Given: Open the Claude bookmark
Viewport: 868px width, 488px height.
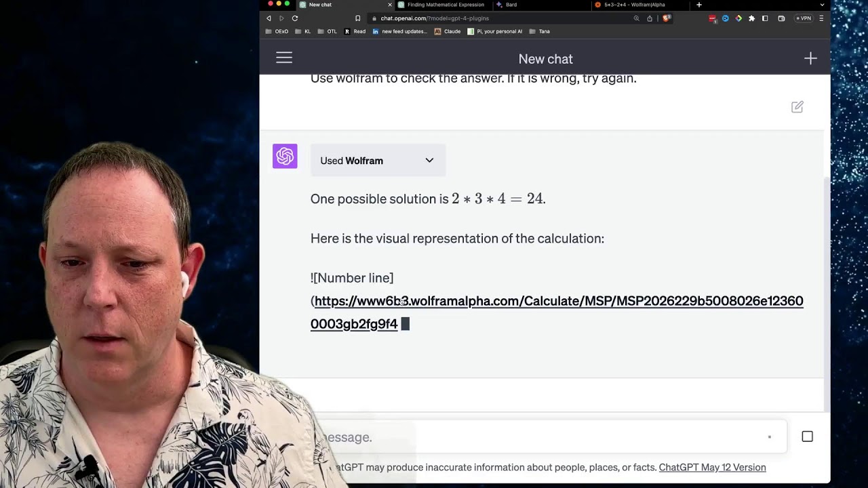Looking at the screenshot, I should (x=448, y=31).
